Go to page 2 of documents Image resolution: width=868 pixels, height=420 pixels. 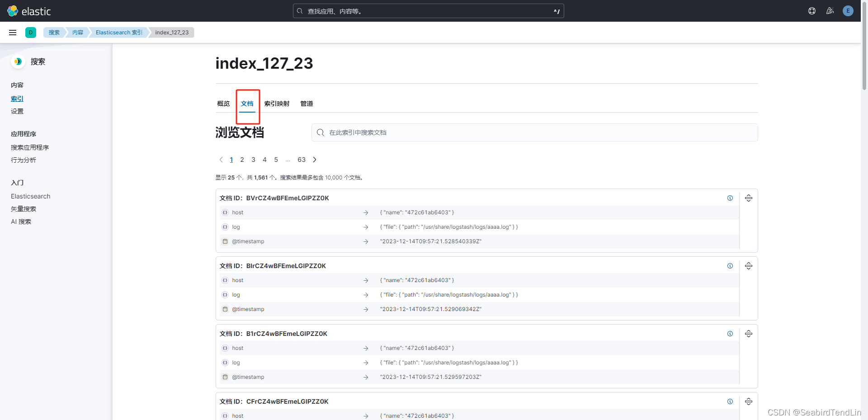[x=242, y=160]
